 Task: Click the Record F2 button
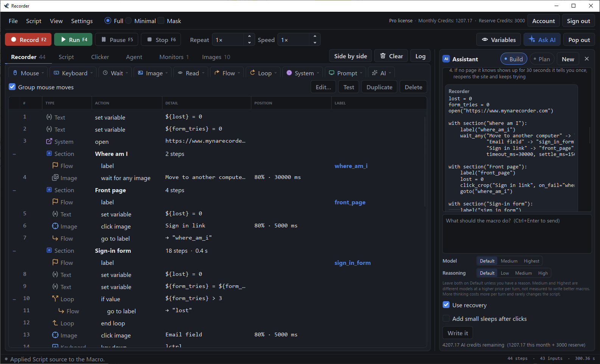tap(28, 40)
